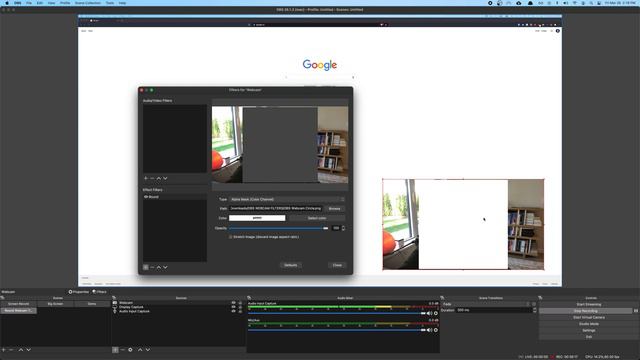Image resolution: width=640 pixels, height=360 pixels.
Task: Click the mask image Path field
Action: point(276,209)
